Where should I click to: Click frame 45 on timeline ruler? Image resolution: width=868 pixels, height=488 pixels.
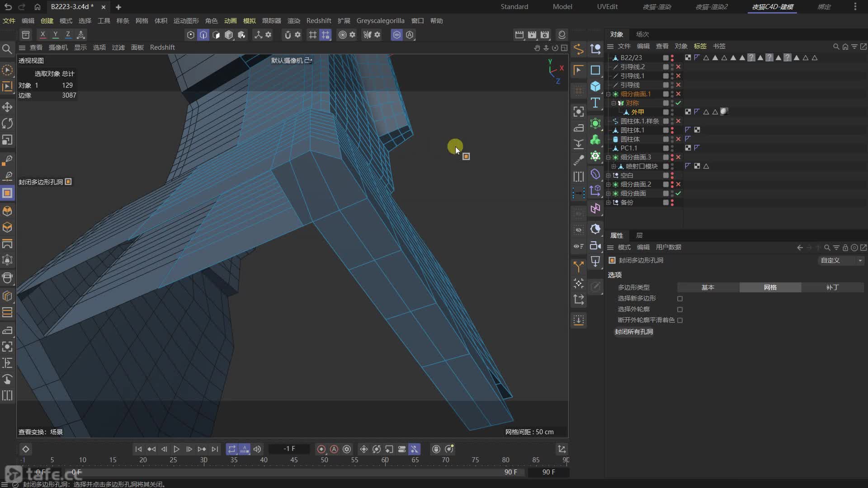[x=294, y=460]
